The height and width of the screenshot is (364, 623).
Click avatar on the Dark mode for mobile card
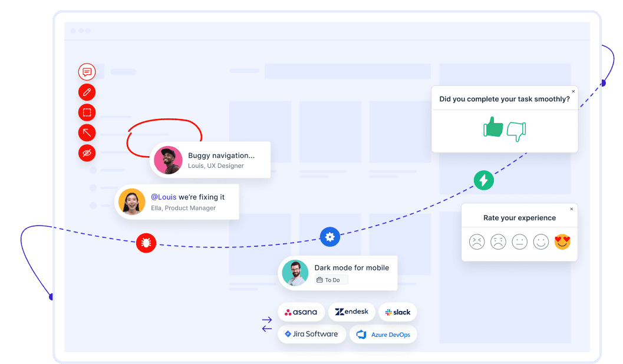[x=295, y=273]
